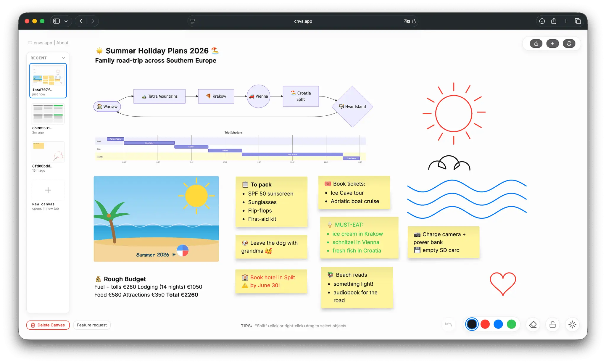Viewport: 606px width, 364px height.
Task: Open the 8fd00bdd canvas thumbnail
Action: (x=48, y=157)
